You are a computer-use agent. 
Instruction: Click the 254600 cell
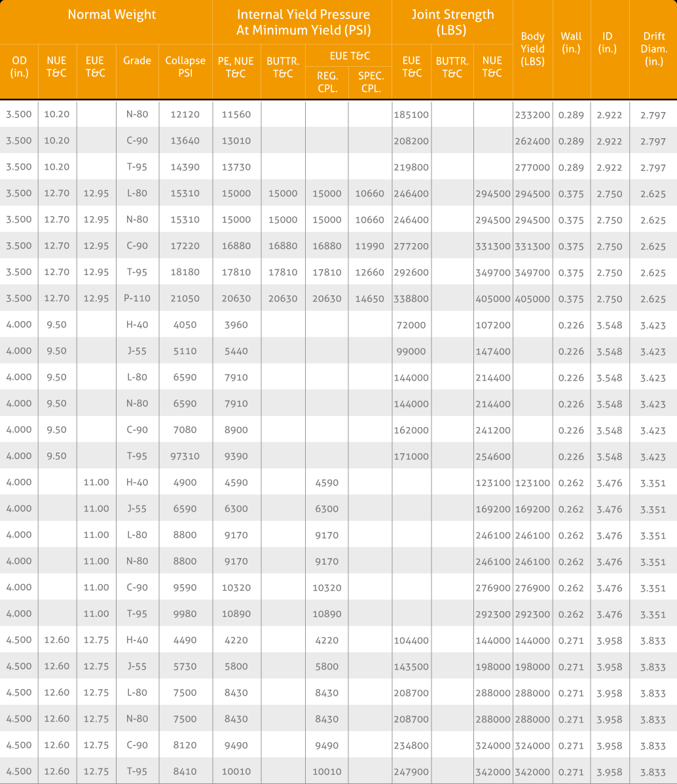click(x=493, y=457)
